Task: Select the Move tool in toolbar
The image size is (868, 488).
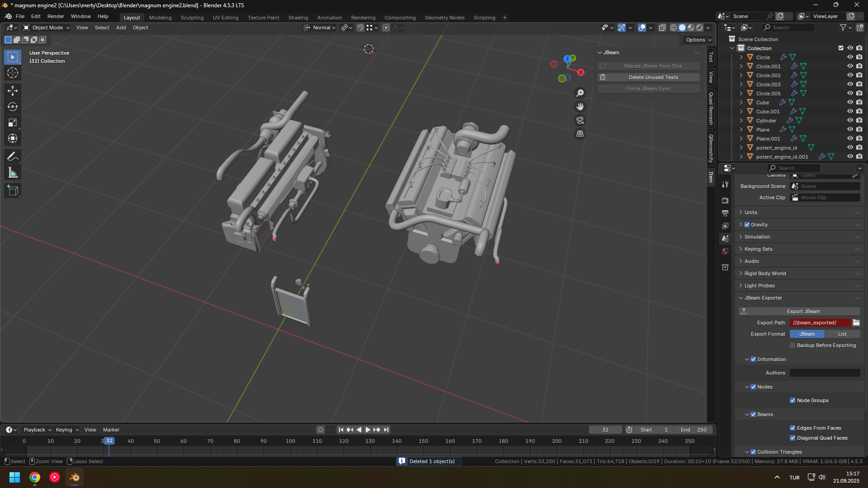Action: 13,91
